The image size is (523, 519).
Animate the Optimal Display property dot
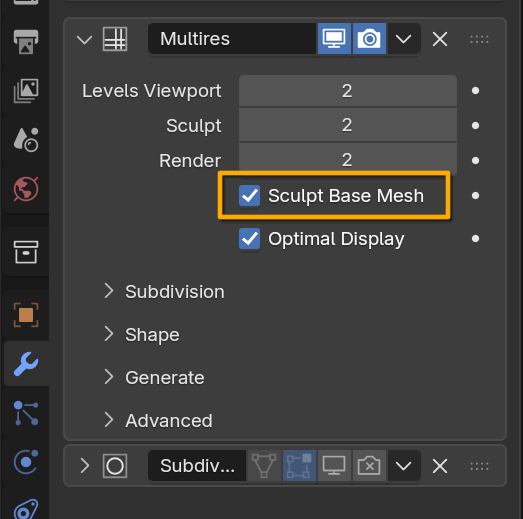pos(475,238)
